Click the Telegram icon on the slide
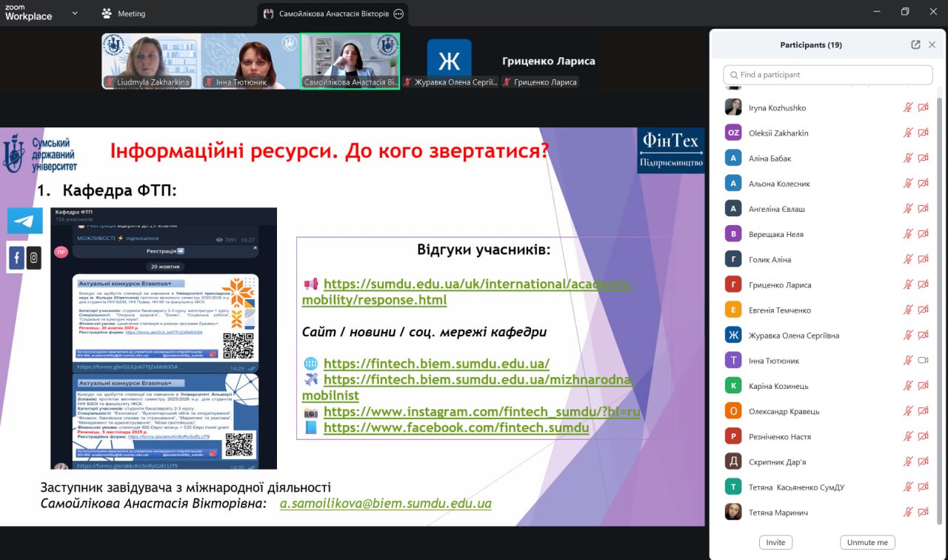Image resolution: width=948 pixels, height=560 pixels. (25, 221)
